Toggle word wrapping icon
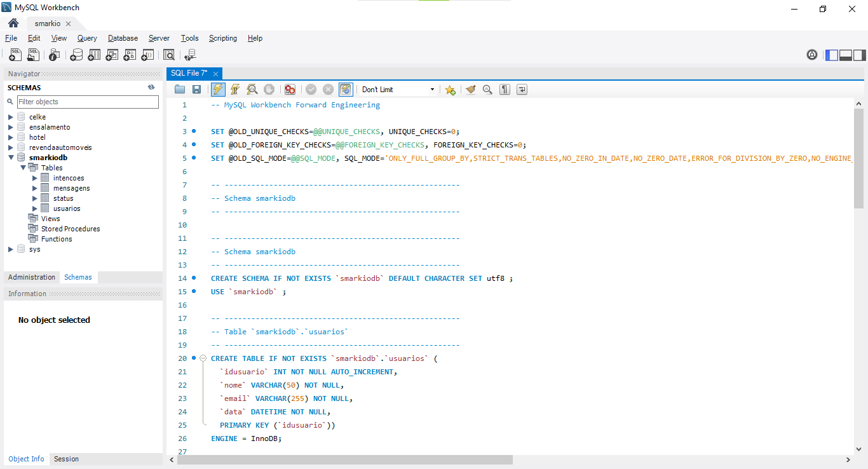This screenshot has width=868, height=469. click(522, 90)
